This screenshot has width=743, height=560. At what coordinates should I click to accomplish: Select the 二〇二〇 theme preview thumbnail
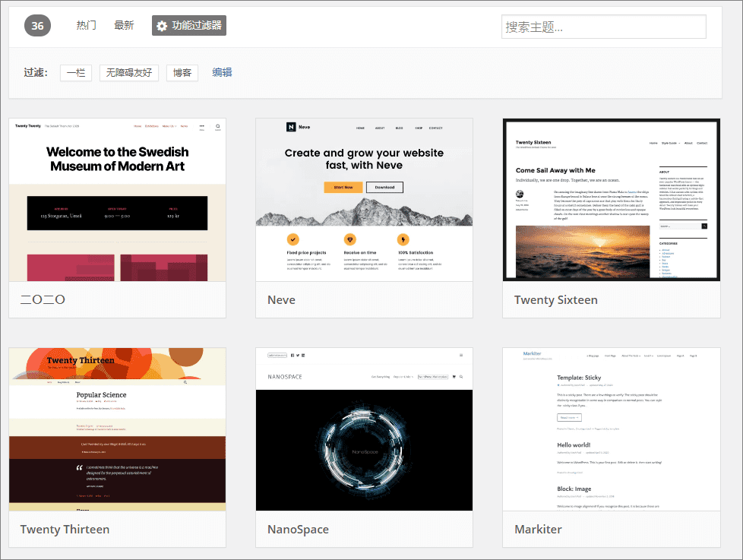pyautogui.click(x=118, y=200)
